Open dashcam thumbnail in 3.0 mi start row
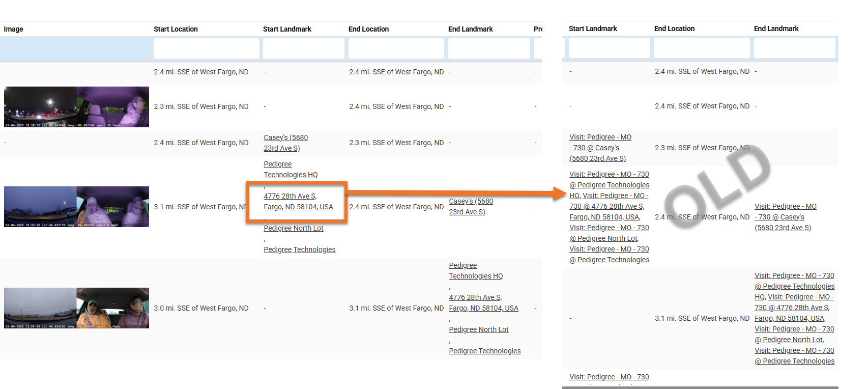 [76, 308]
